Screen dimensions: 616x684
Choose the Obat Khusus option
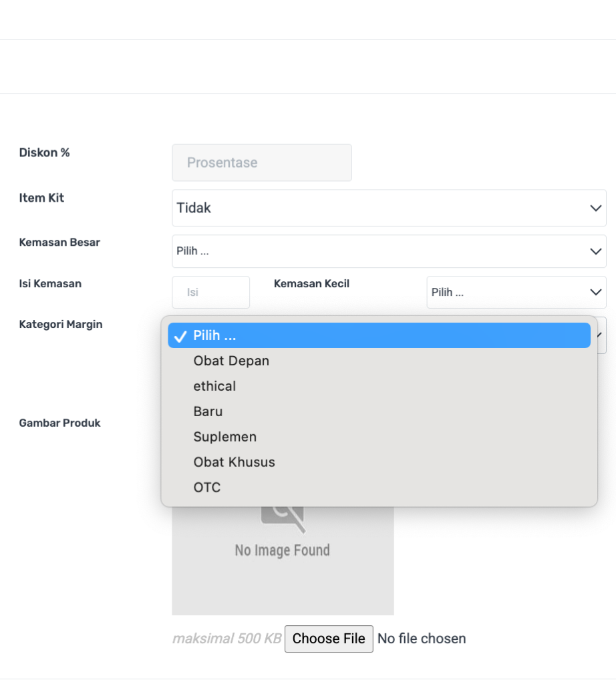(x=234, y=462)
